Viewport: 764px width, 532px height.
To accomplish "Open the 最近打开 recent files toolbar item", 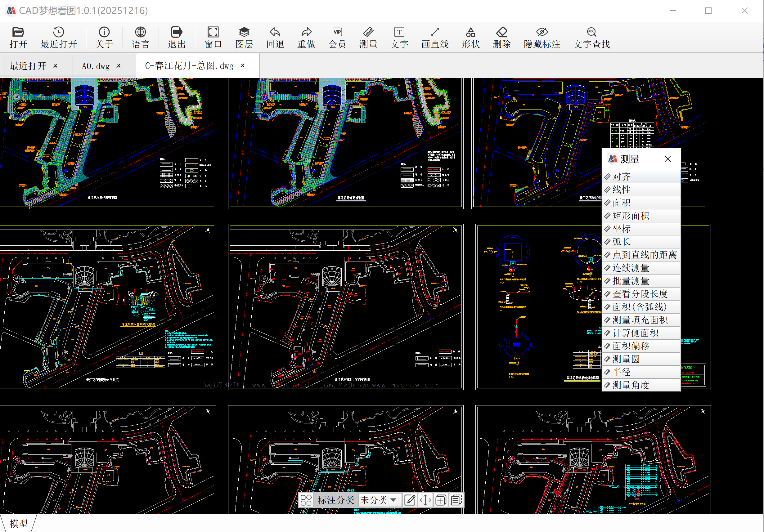I will tap(59, 37).
